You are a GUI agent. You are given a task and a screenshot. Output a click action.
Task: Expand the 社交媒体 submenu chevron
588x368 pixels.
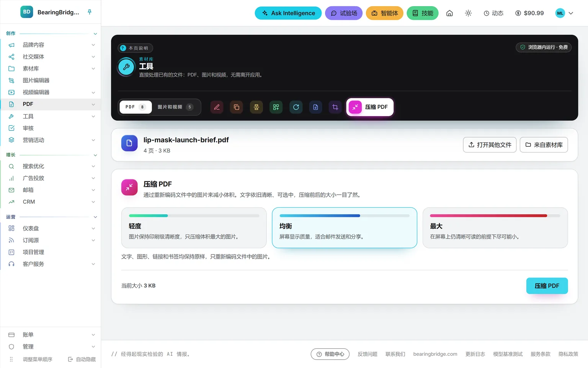point(93,57)
